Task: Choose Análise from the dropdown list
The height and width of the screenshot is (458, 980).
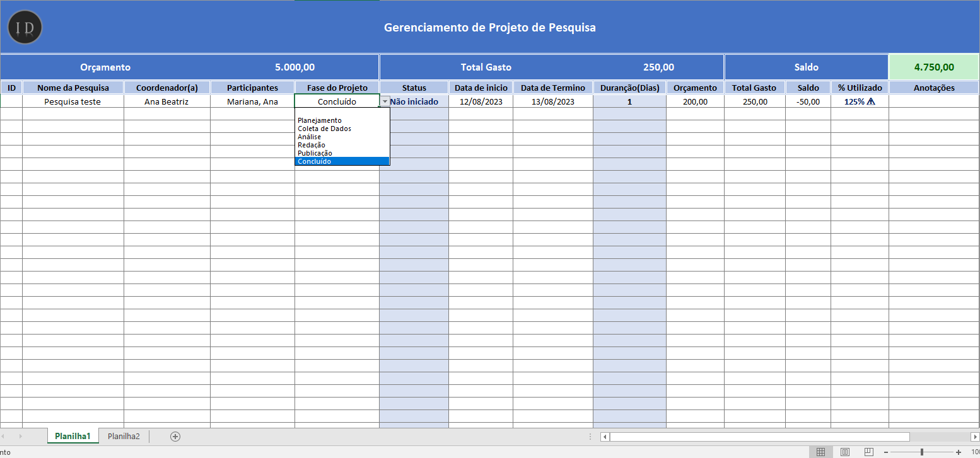Action: click(x=342, y=137)
